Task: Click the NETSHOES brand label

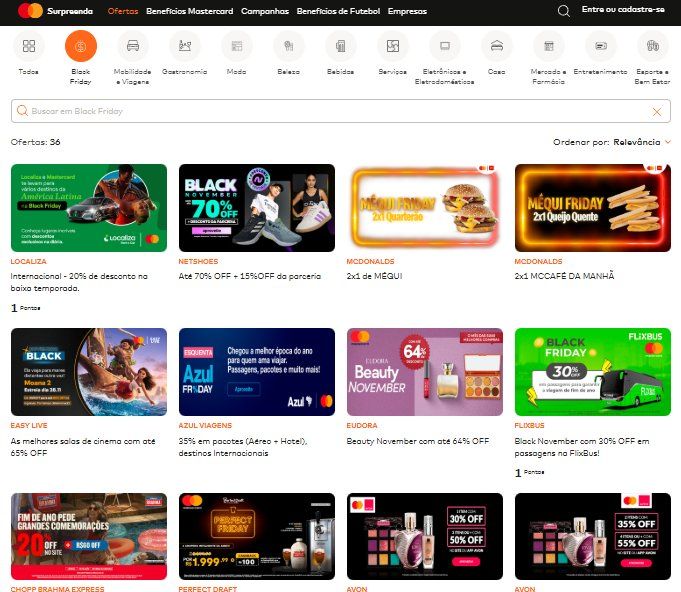Action: (x=198, y=261)
